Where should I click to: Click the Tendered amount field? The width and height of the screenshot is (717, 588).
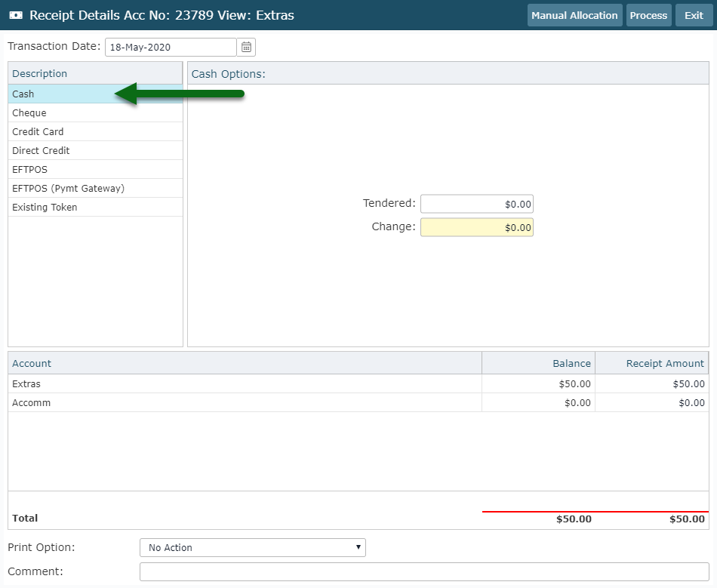point(477,204)
